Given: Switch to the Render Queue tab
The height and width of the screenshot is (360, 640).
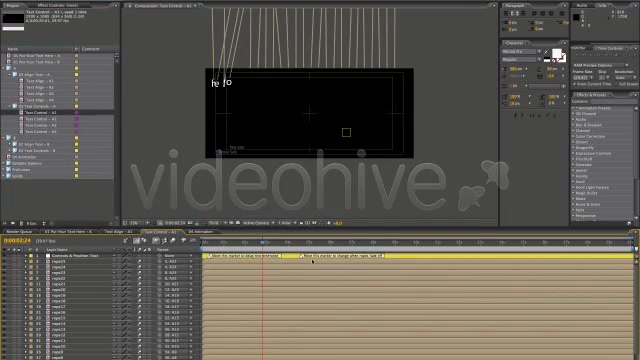Looking at the screenshot, I should click(x=19, y=231).
